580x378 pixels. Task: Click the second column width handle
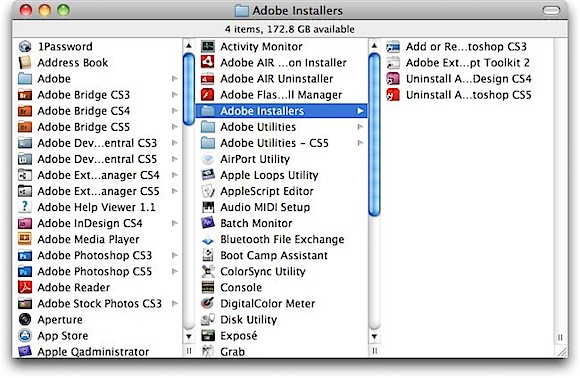(x=374, y=351)
